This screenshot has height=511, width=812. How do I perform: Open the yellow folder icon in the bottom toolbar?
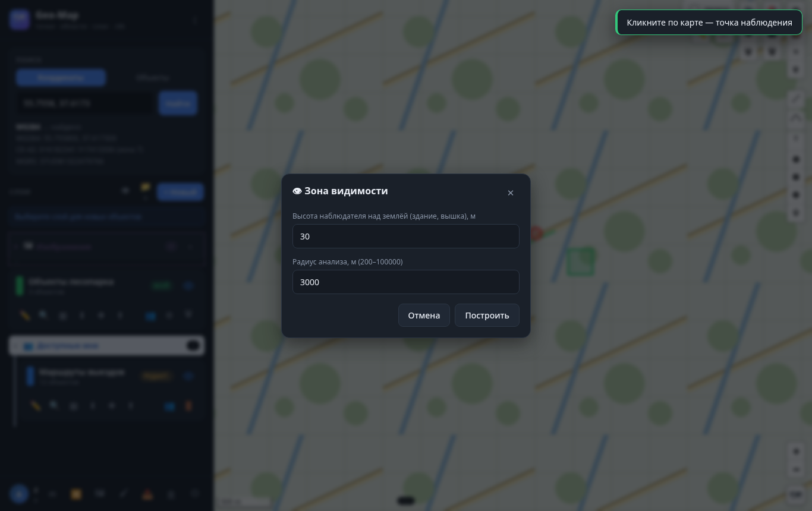75,494
